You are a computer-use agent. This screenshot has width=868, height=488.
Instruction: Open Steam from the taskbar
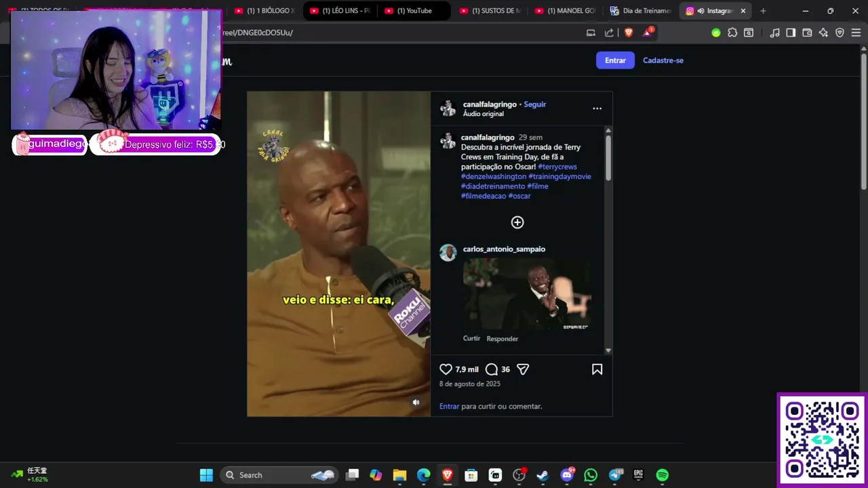pyautogui.click(x=542, y=475)
